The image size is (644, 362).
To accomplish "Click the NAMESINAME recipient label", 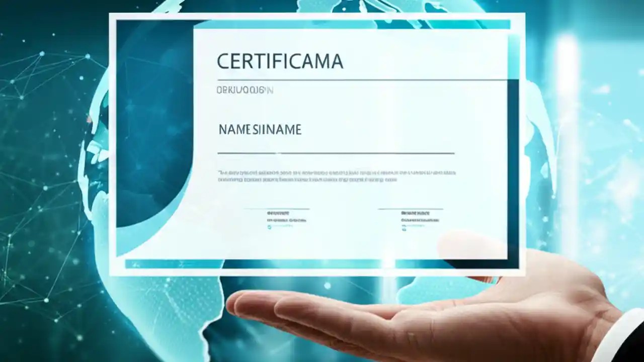I will [260, 129].
